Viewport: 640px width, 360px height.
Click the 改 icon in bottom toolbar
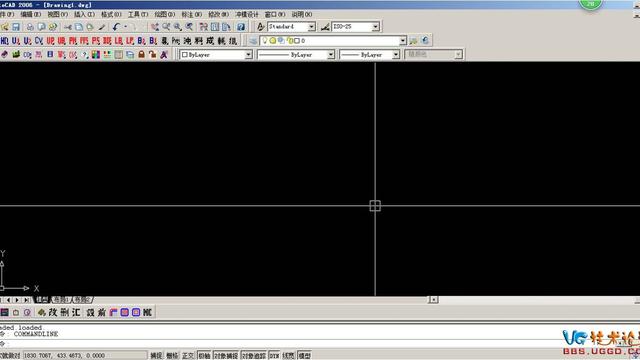click(53, 312)
